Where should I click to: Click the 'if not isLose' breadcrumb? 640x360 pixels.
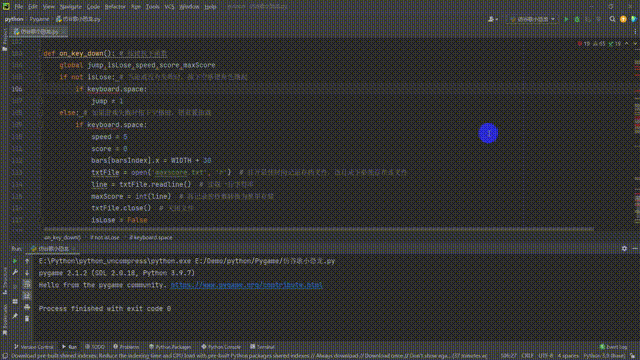[x=105, y=238]
